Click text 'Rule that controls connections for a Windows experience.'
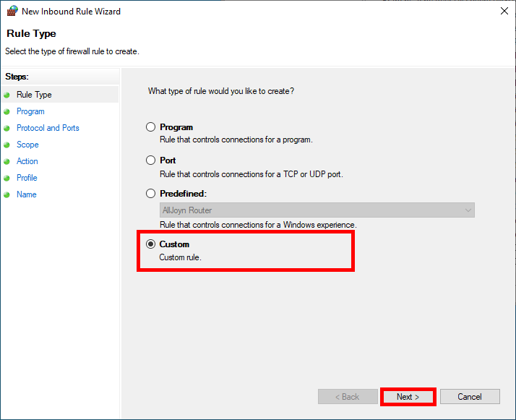This screenshot has height=420, width=516. pyautogui.click(x=258, y=225)
